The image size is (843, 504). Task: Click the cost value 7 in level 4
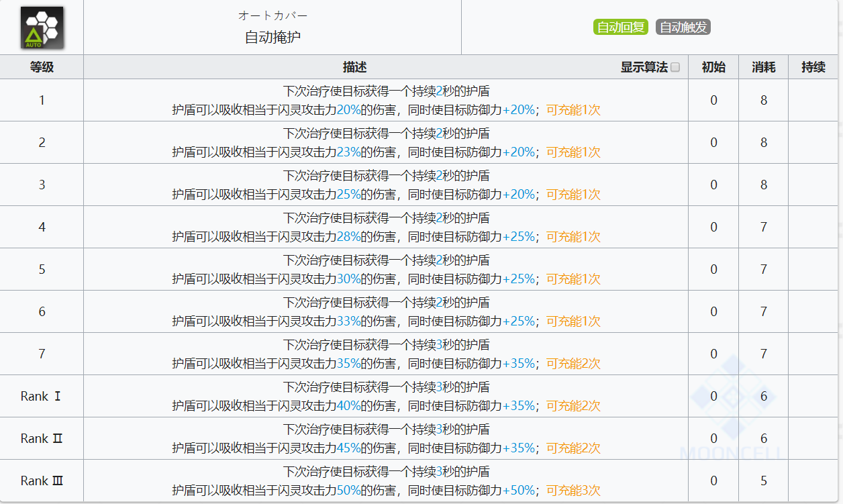point(764,228)
